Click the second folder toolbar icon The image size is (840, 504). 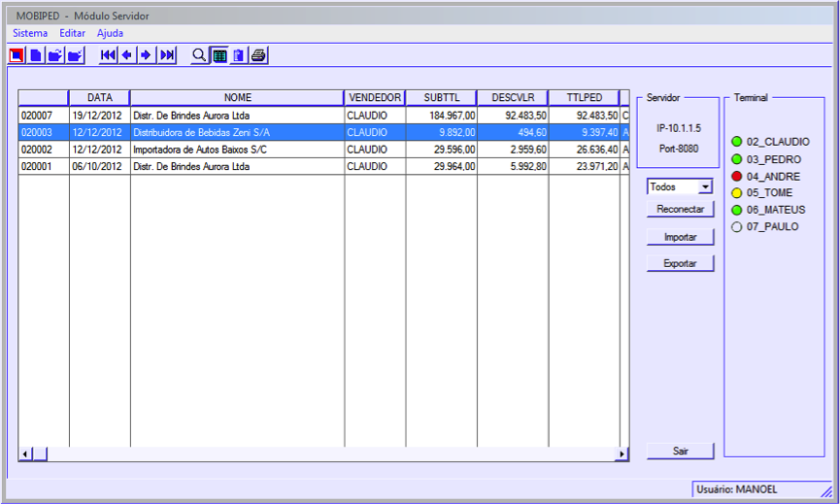(x=75, y=55)
